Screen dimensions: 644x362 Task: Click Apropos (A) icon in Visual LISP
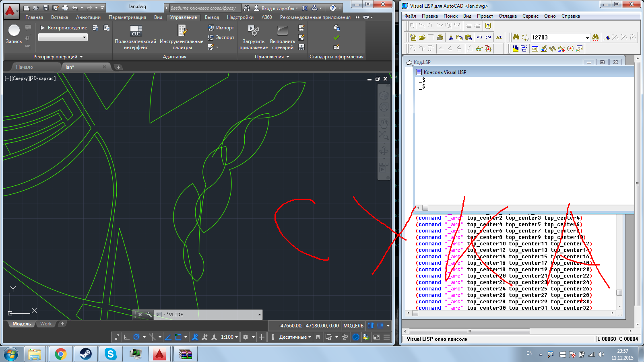(570, 49)
